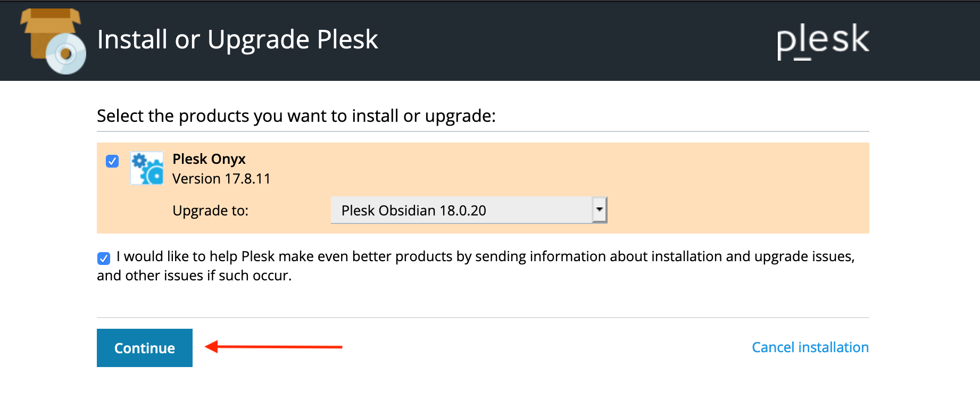The image size is (980, 416).
Task: Click the installer box icon in the header
Action: 53,41
